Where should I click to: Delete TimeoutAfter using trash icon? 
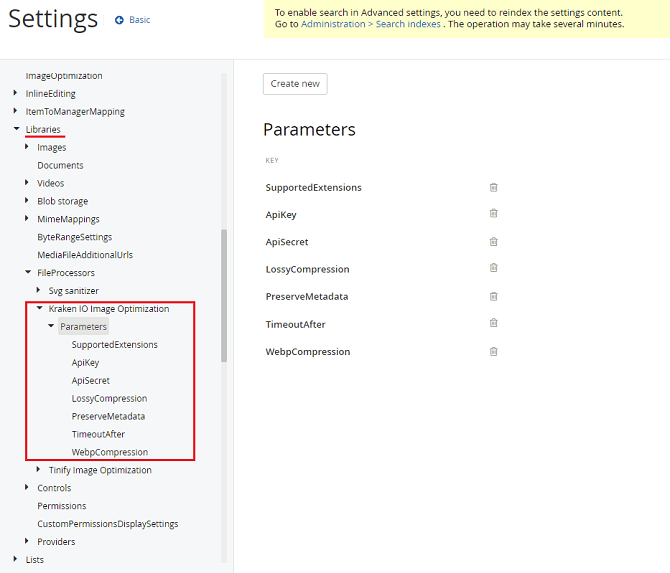tap(493, 324)
